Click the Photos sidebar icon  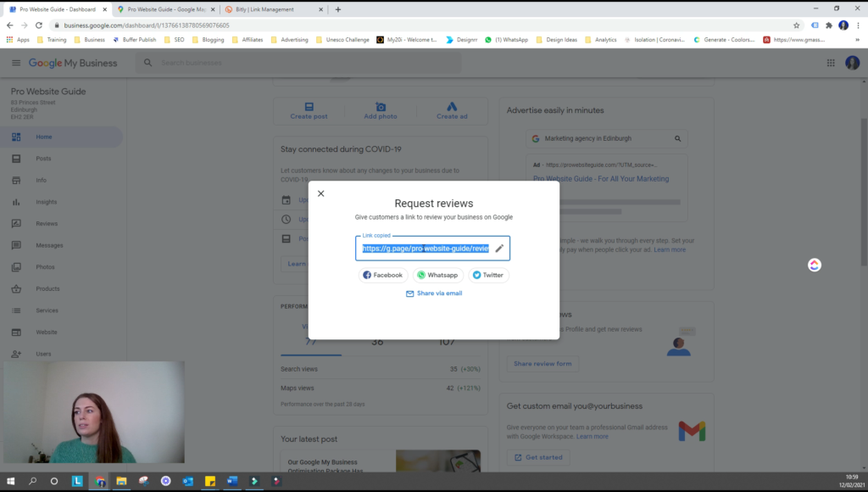click(16, 267)
